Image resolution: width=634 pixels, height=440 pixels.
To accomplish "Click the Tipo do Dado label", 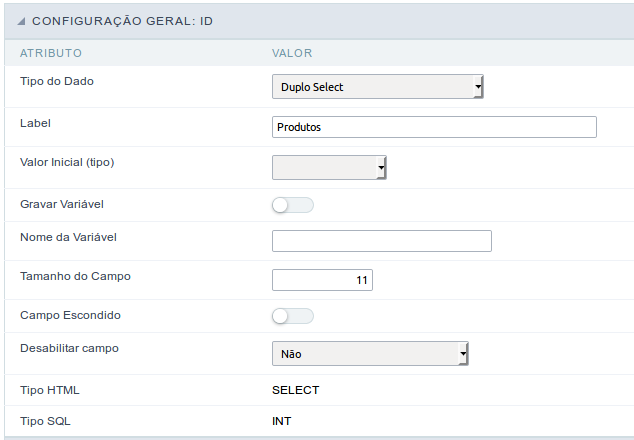I will pyautogui.click(x=57, y=81).
